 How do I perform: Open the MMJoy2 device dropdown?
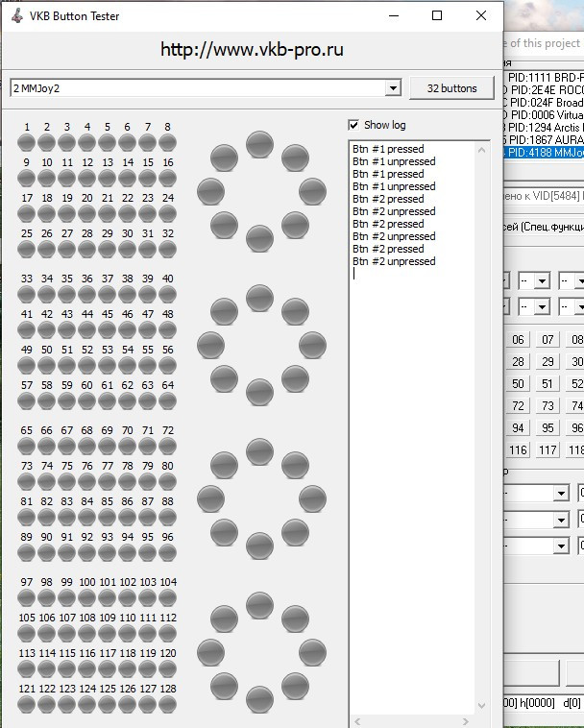point(393,88)
